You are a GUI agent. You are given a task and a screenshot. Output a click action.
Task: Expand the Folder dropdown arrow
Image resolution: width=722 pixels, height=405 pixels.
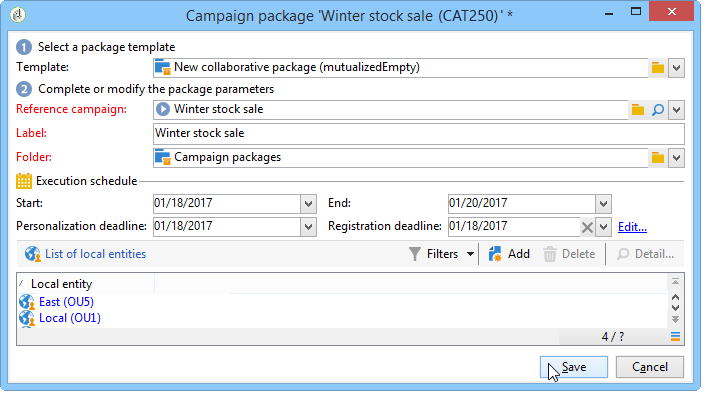tap(676, 157)
